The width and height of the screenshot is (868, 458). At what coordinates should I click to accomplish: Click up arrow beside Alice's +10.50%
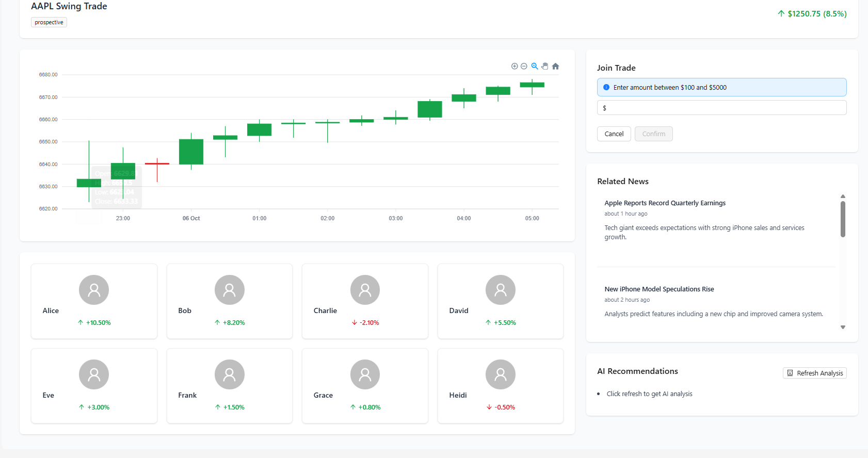[81, 322]
